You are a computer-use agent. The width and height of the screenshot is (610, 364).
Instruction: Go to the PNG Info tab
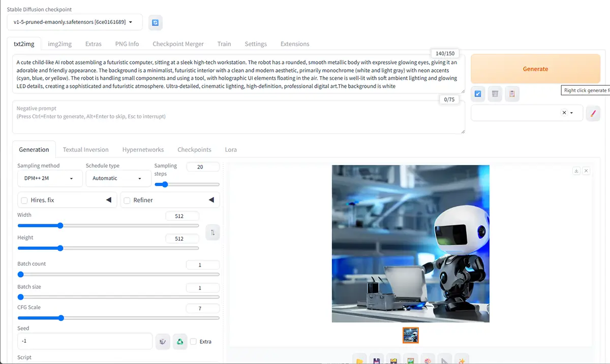pyautogui.click(x=127, y=44)
